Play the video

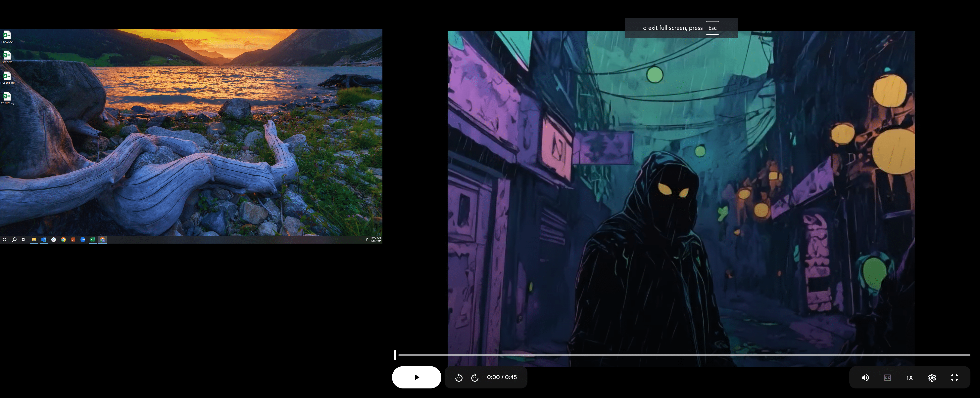coord(416,377)
